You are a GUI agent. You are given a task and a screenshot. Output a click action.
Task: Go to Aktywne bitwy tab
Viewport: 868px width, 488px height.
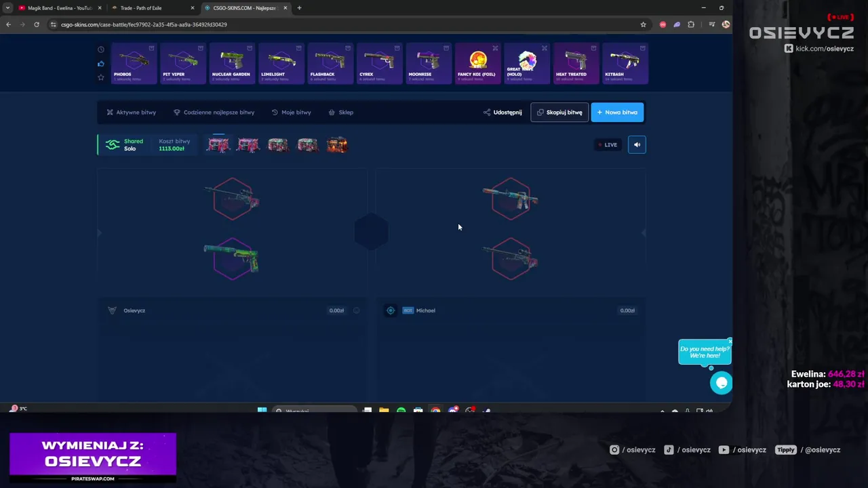pyautogui.click(x=132, y=113)
